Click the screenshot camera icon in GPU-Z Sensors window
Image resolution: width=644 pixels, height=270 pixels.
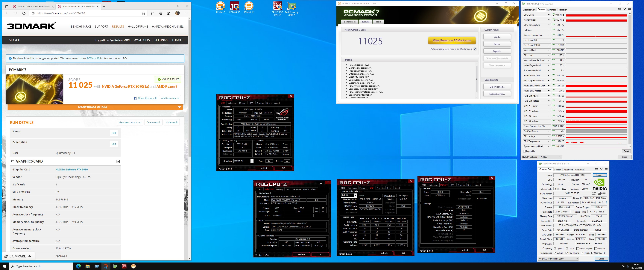620,8
